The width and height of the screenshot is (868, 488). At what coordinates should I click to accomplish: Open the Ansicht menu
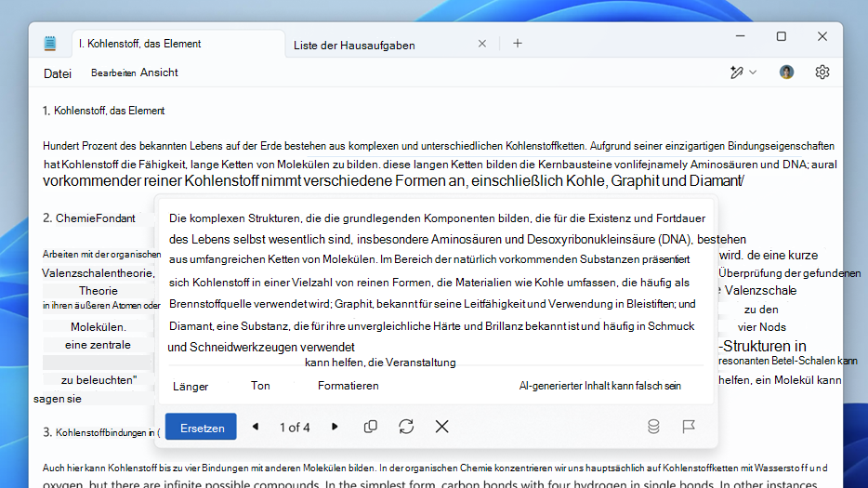pos(159,73)
